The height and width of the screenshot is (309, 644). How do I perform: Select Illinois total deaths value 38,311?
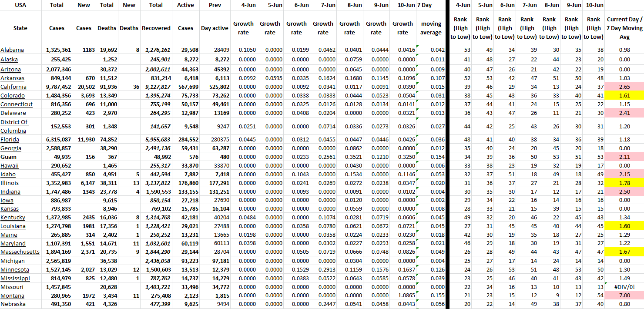pos(107,183)
